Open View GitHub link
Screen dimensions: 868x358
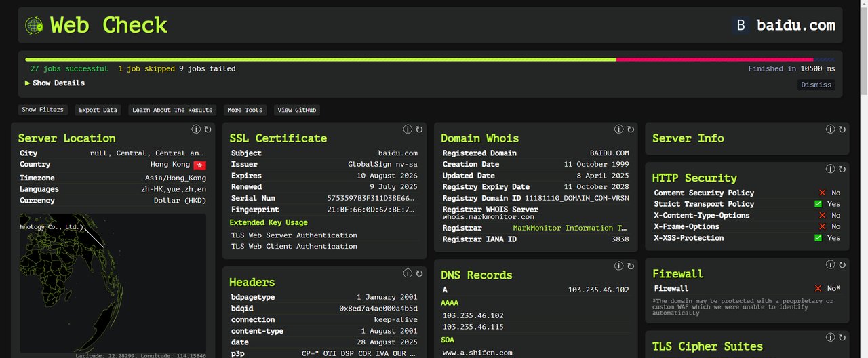click(x=297, y=110)
